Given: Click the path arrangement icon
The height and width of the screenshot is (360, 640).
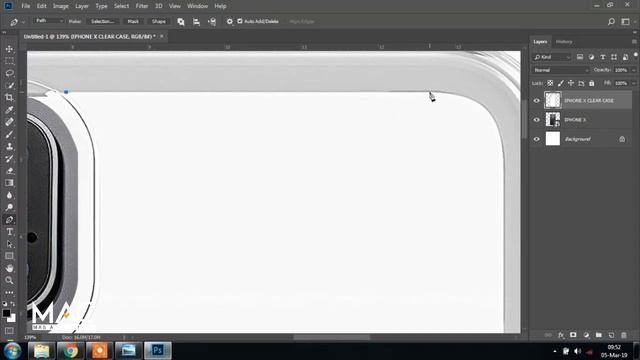Looking at the screenshot, I should 212,22.
